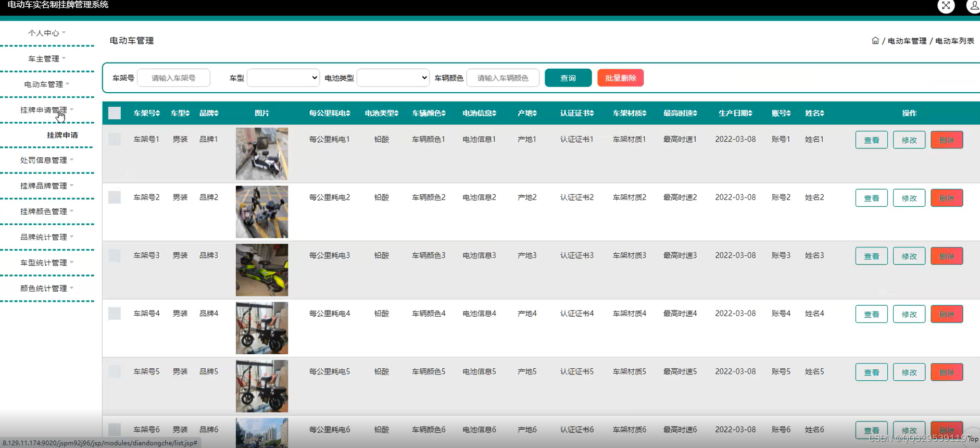
Task: Expand 车型统计管理 sidebar menu
Action: coord(47,263)
